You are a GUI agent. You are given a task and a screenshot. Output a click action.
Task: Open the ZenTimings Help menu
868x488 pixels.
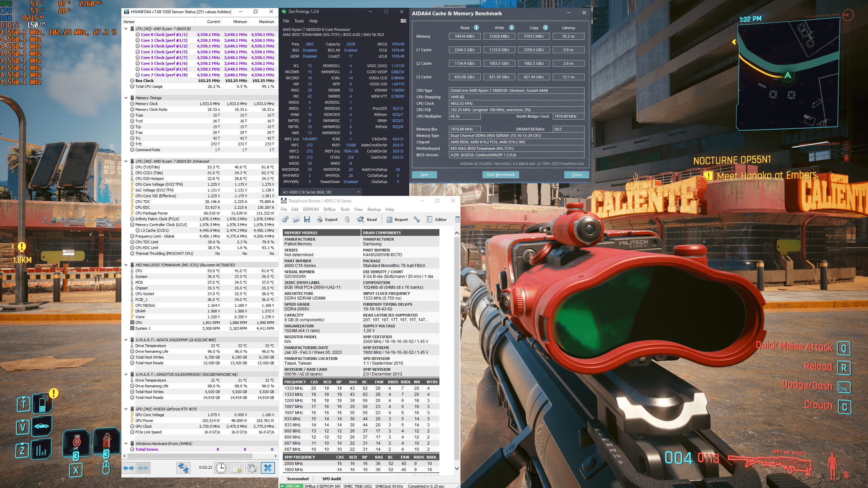(x=313, y=21)
